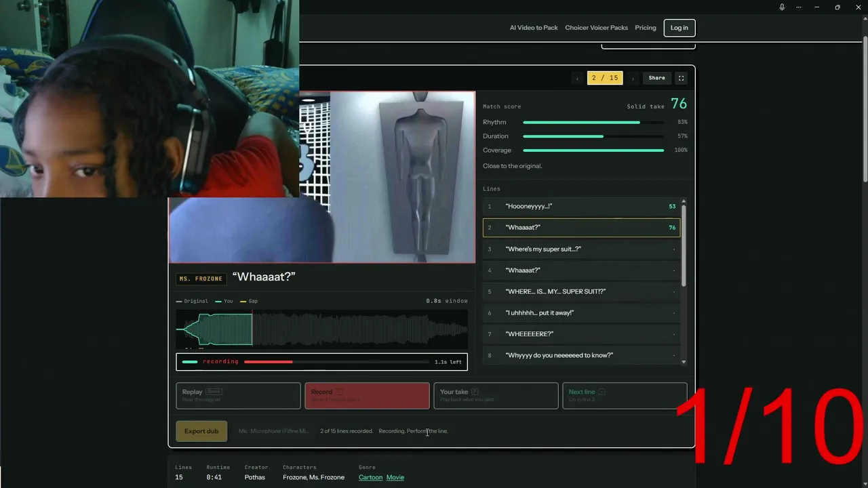Click the lines list scrollbar thumb
Viewport: 868px width, 488px height.
[x=684, y=245]
